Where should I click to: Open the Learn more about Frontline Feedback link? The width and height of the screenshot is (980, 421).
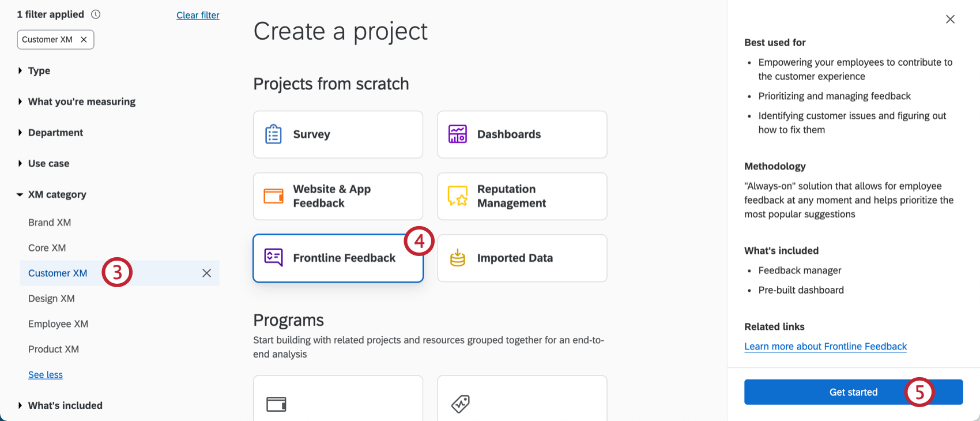(x=826, y=346)
